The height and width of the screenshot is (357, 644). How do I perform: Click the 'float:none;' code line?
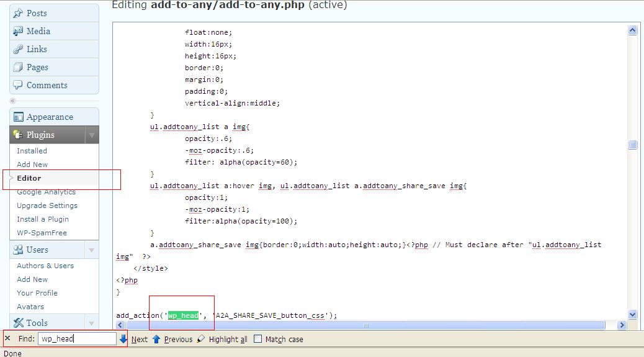click(x=208, y=32)
